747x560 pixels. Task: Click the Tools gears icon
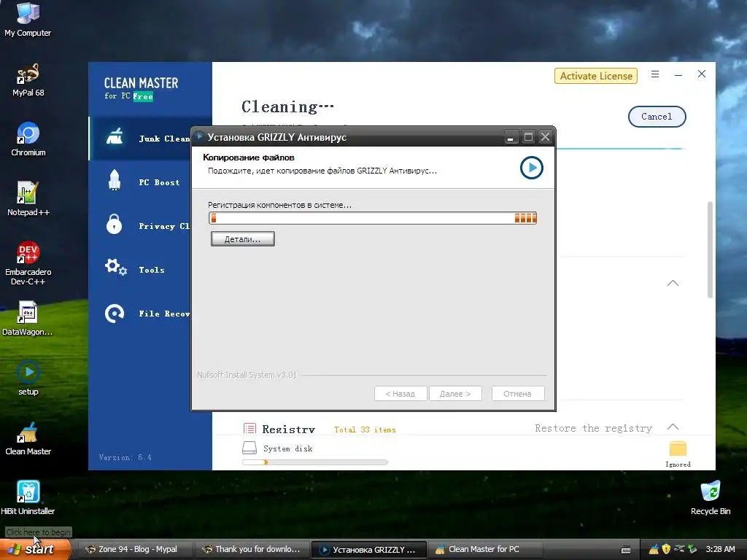point(116,267)
